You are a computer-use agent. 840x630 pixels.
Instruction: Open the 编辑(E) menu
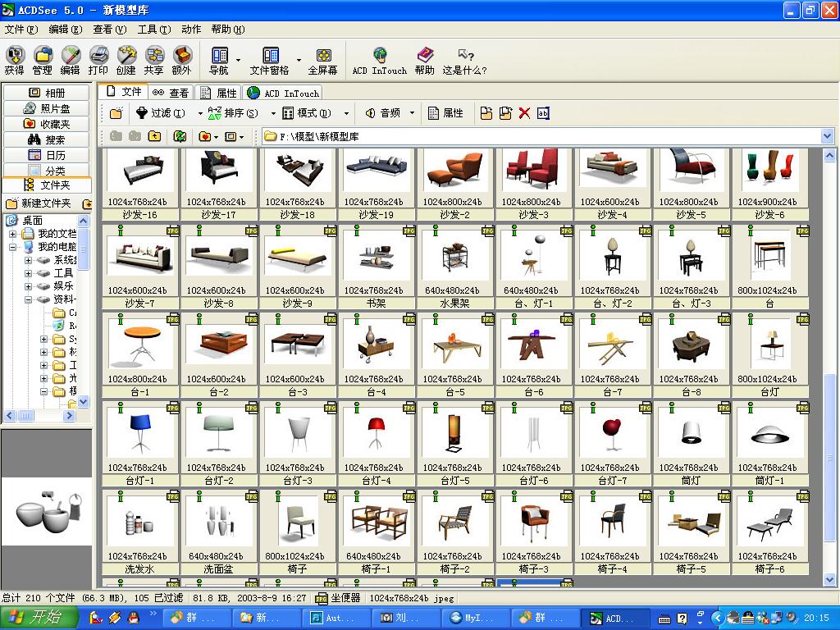[x=66, y=30]
